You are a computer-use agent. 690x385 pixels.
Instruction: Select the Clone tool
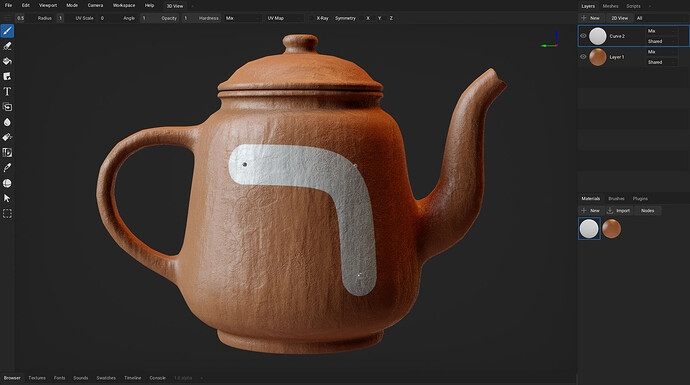pos(7,107)
